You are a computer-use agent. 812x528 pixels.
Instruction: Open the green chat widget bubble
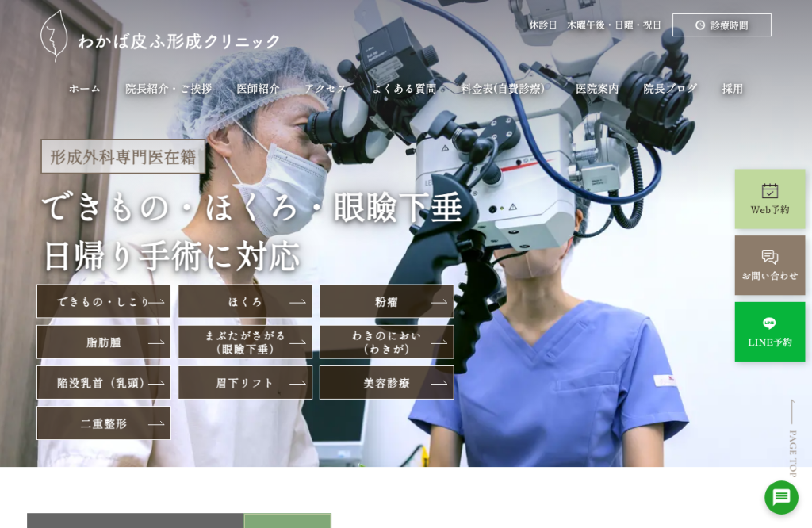[781, 497]
